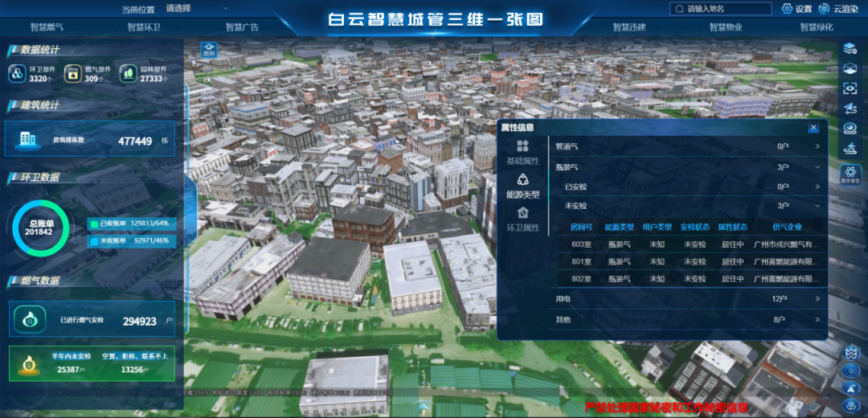The width and height of the screenshot is (868, 418).
Task: Click the 燃气部件 gas parts icon
Action: coord(72,74)
